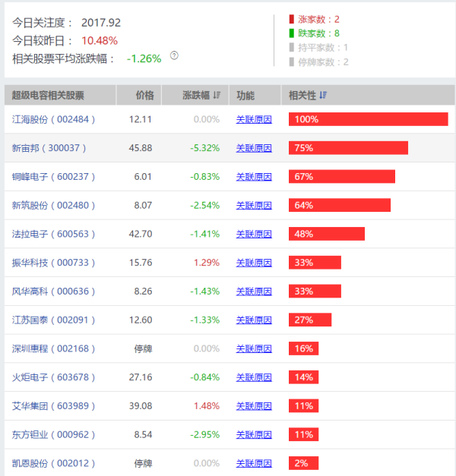
Task: Open 关联原因 link for 振华科技
Action: click(x=254, y=263)
